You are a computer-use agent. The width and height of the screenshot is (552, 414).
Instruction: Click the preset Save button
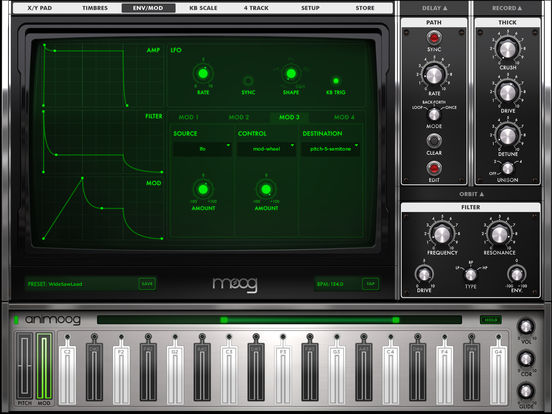pyautogui.click(x=147, y=284)
